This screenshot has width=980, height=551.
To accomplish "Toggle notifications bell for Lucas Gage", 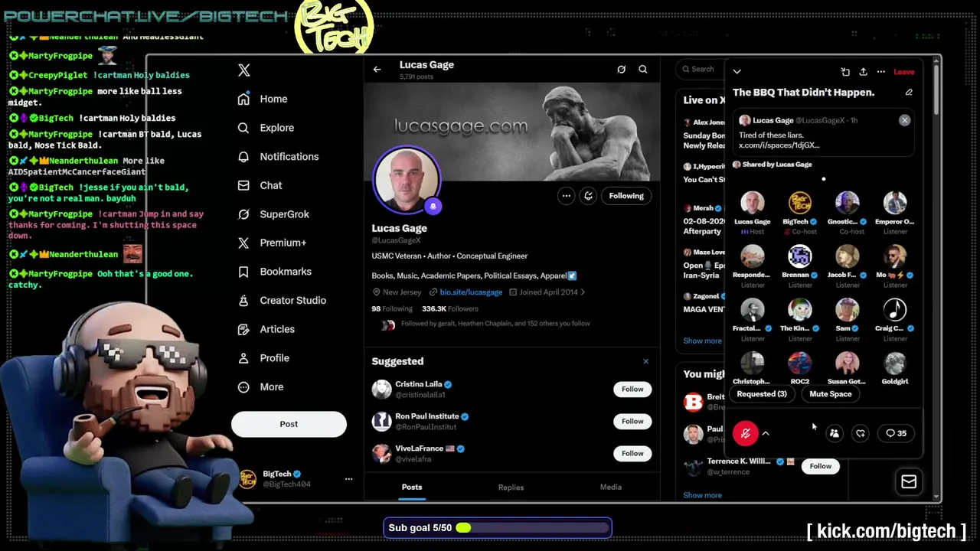I will coord(588,196).
